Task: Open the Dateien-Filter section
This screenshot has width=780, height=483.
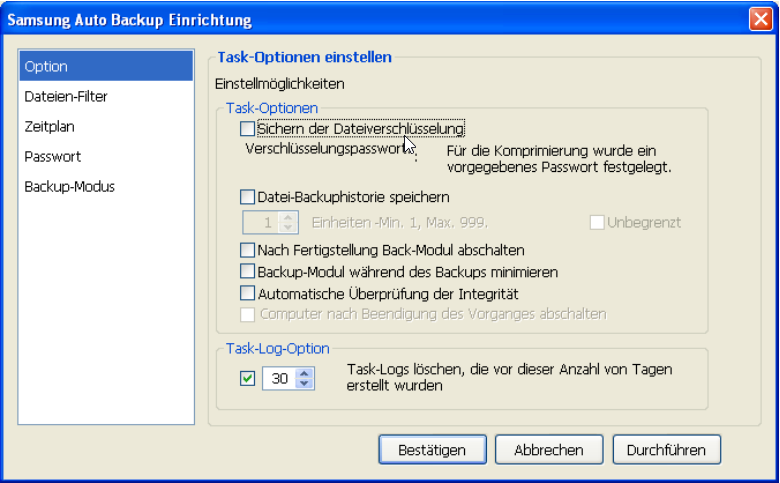Action: (106, 96)
